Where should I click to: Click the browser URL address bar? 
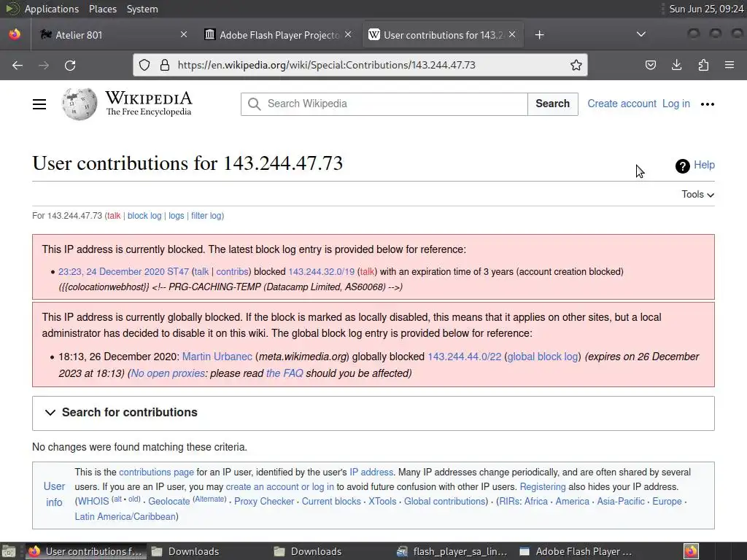tap(360, 65)
